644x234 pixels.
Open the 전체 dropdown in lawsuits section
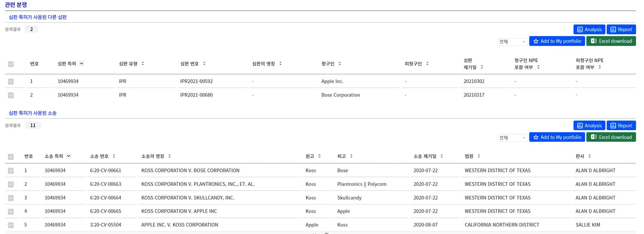[x=512, y=138]
